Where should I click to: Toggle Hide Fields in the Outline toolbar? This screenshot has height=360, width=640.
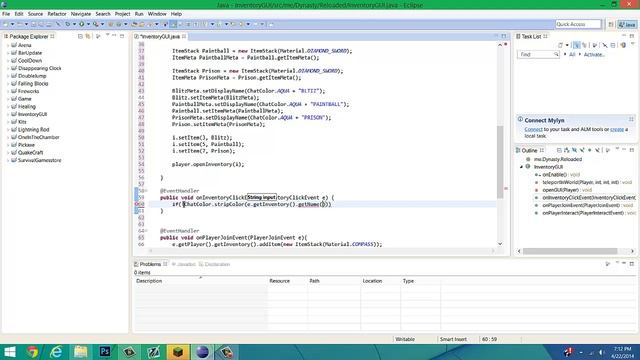pyautogui.click(x=574, y=150)
